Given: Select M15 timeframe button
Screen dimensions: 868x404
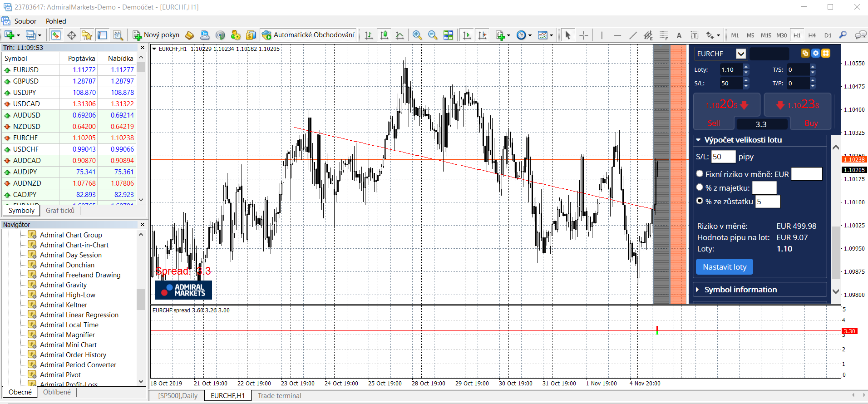Looking at the screenshot, I should tap(766, 35).
